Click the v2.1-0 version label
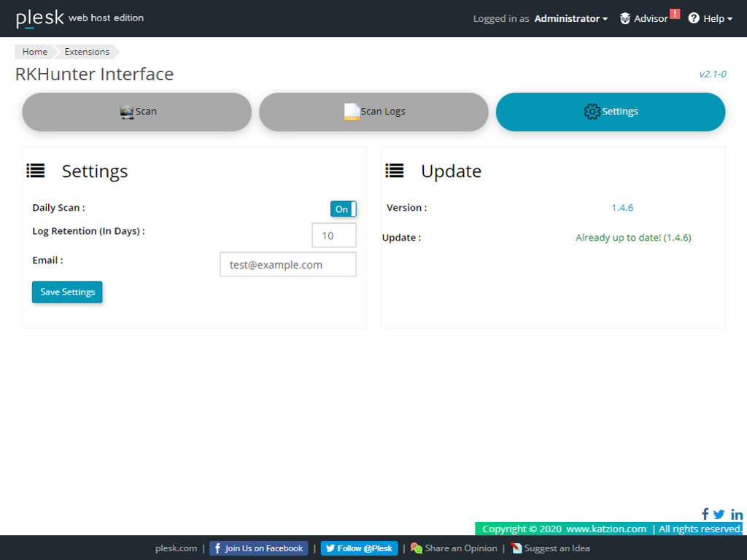Viewport: 747px width, 560px height. (713, 74)
